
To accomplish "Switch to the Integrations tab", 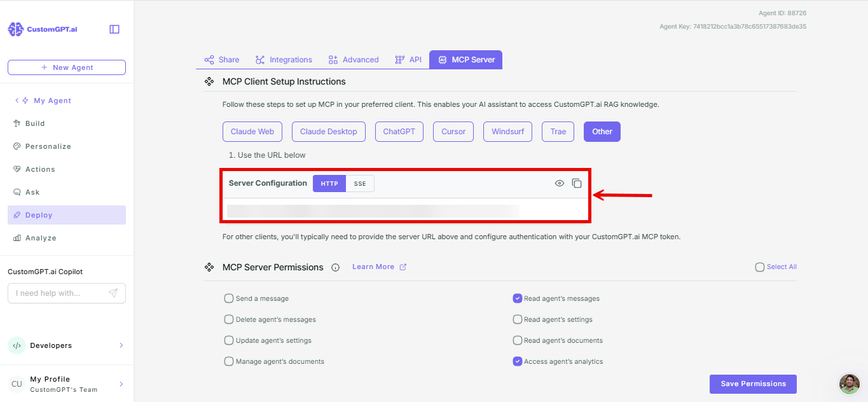I will pyautogui.click(x=284, y=60).
